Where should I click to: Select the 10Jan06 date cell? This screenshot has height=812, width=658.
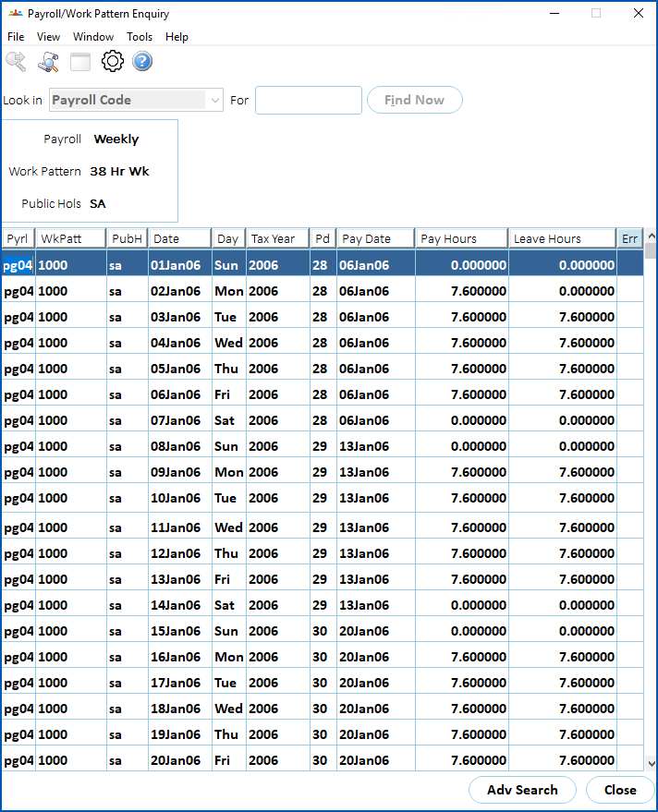click(180, 498)
